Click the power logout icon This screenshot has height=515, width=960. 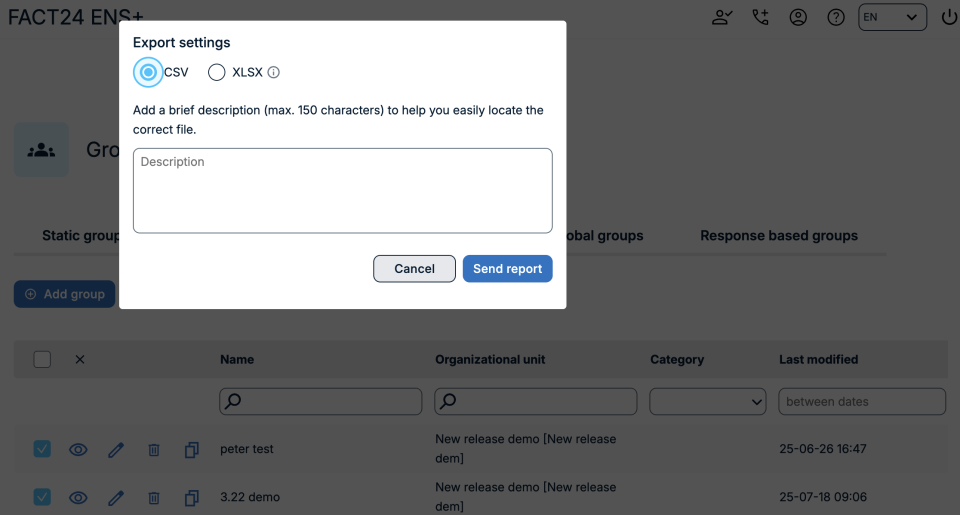pyautogui.click(x=949, y=17)
